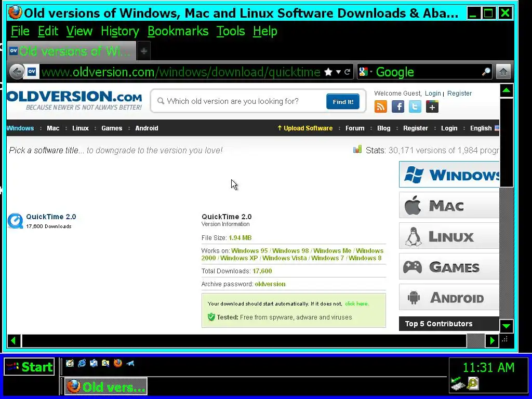Click the stats bar chart icon
The image size is (532, 399).
[357, 149]
